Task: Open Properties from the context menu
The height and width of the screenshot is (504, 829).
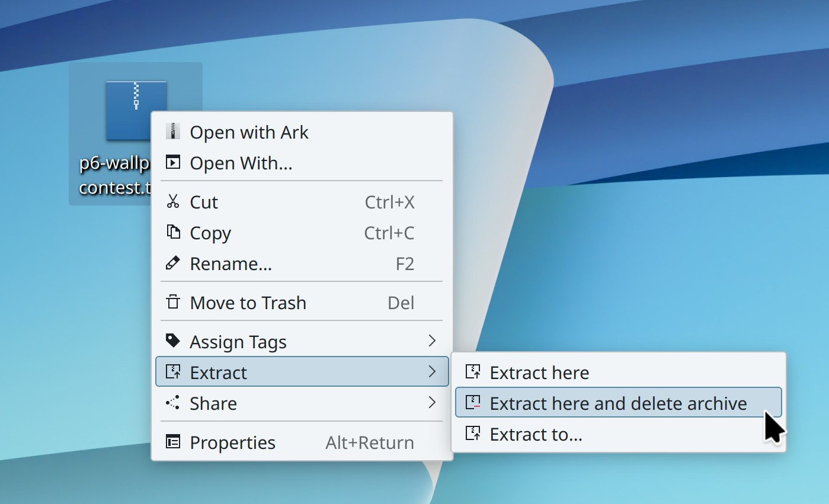Action: tap(232, 442)
